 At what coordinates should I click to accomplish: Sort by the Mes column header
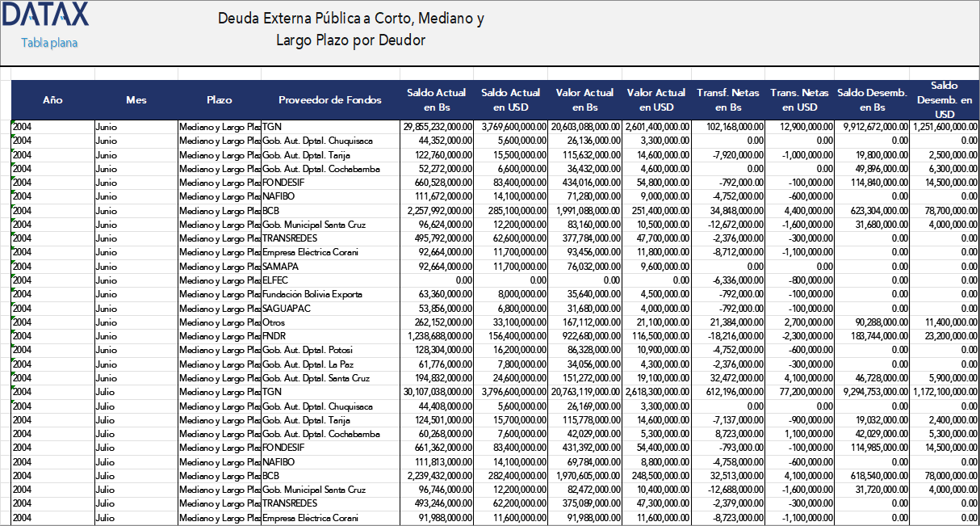pyautogui.click(x=136, y=100)
